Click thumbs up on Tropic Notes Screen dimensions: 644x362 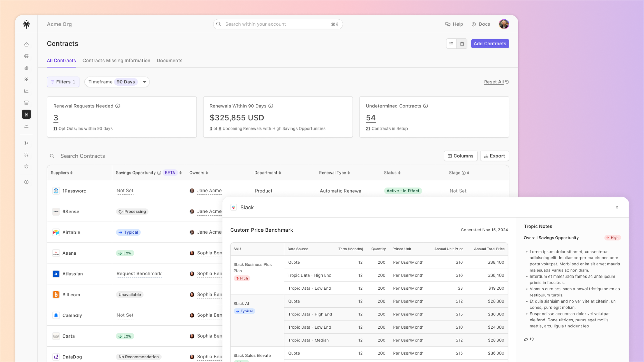click(526, 339)
